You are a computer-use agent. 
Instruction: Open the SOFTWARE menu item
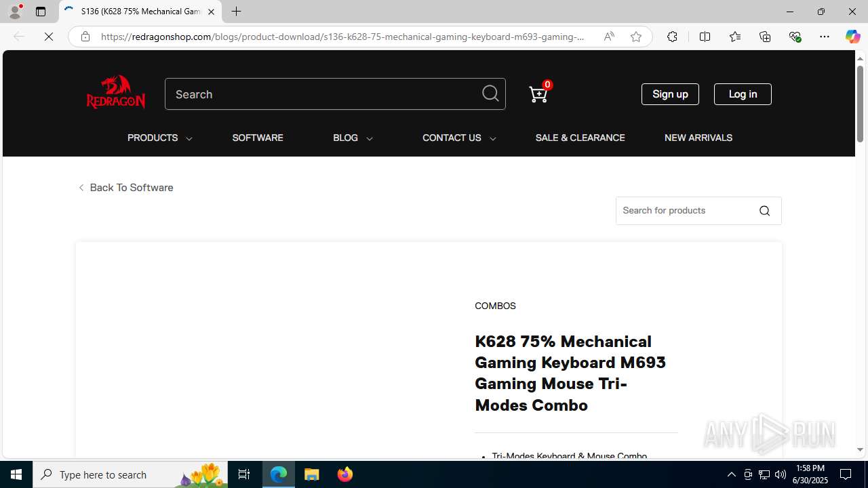pos(258,138)
